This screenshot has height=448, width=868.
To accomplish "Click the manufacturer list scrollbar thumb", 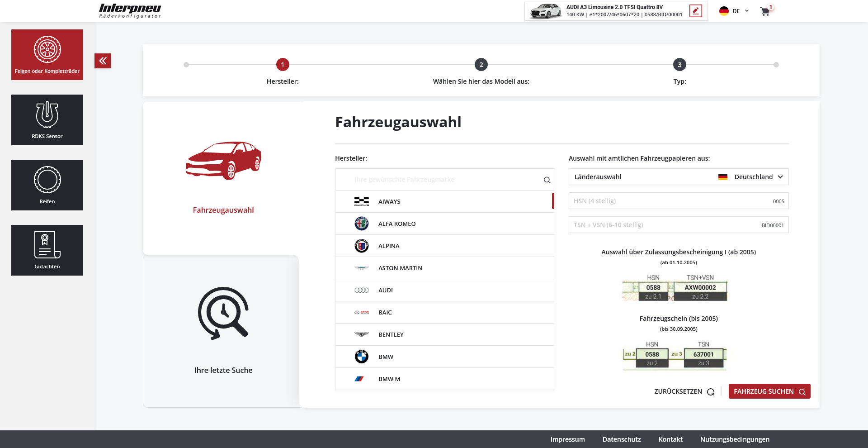I will tap(553, 201).
